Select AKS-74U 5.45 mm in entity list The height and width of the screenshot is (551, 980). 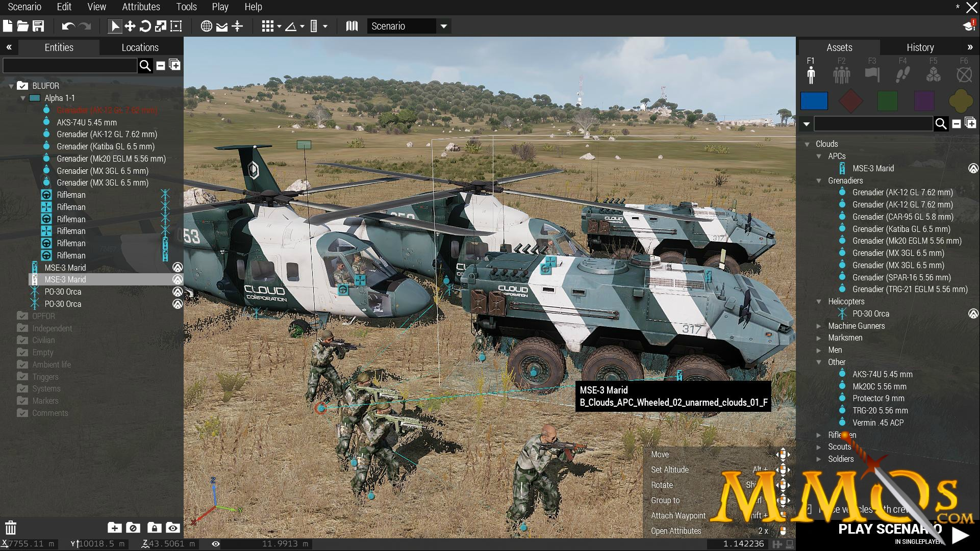click(87, 122)
